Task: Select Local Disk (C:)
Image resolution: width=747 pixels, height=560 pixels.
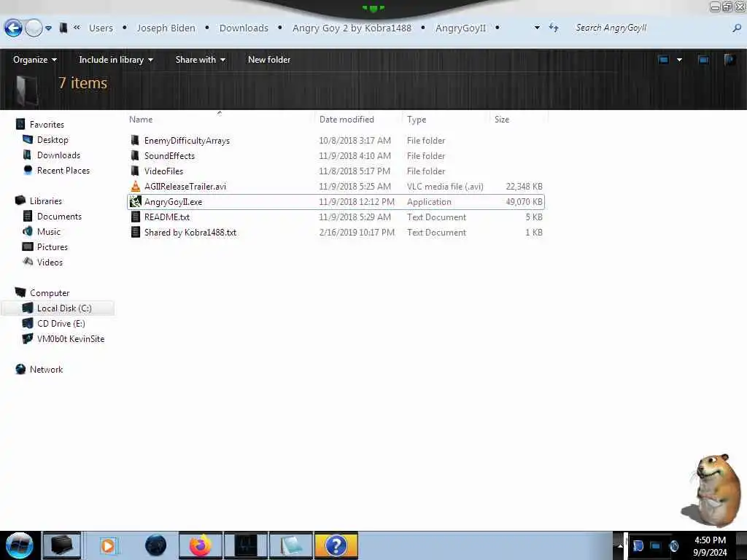Action: (x=58, y=308)
